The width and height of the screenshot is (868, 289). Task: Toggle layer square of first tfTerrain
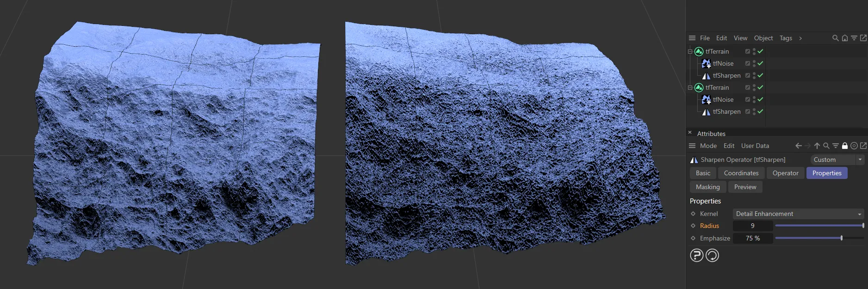pyautogui.click(x=747, y=51)
